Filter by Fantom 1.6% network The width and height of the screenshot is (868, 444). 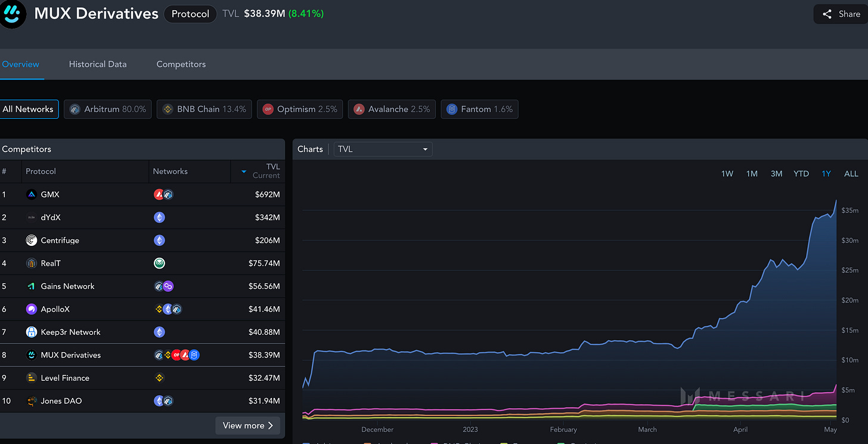point(479,109)
